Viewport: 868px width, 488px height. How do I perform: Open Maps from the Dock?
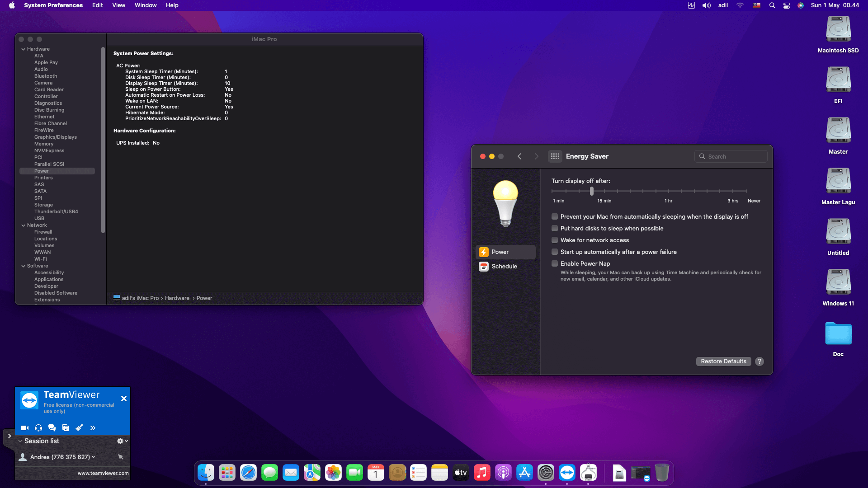[312, 473]
